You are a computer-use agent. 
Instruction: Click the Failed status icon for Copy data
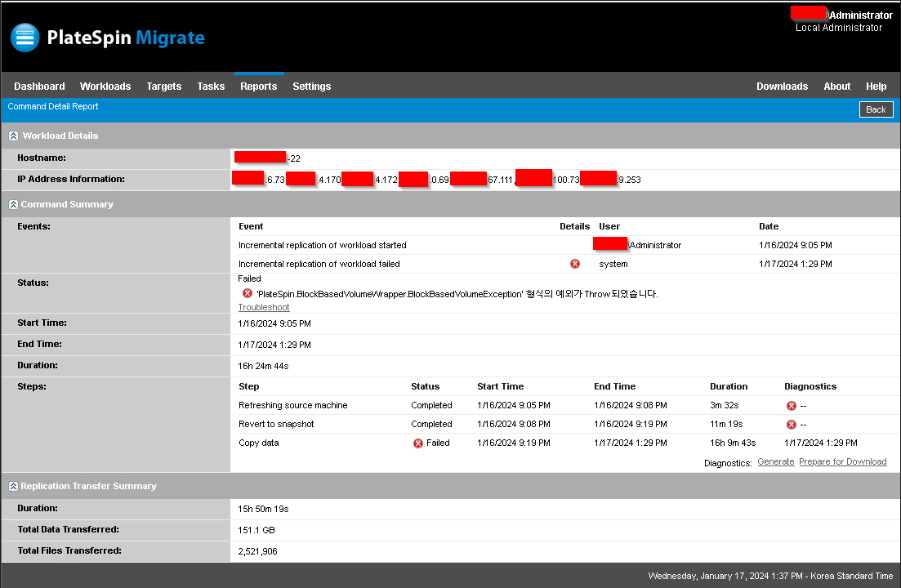417,443
